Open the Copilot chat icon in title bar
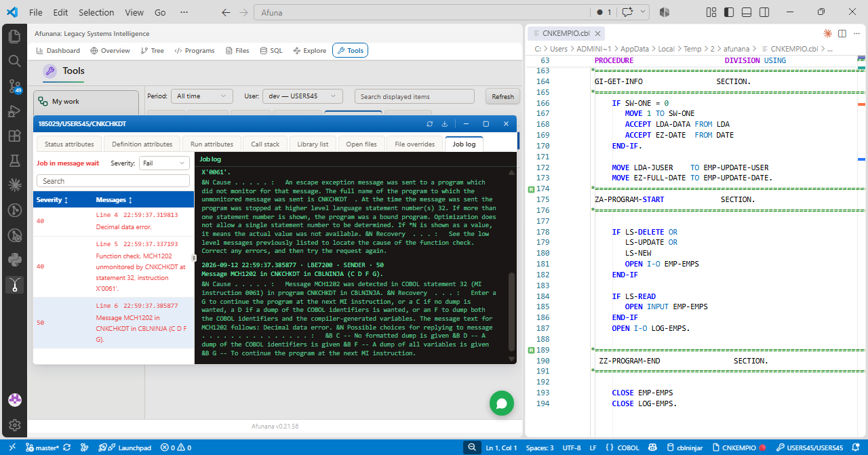Viewport: 868px width, 455px height. point(628,12)
